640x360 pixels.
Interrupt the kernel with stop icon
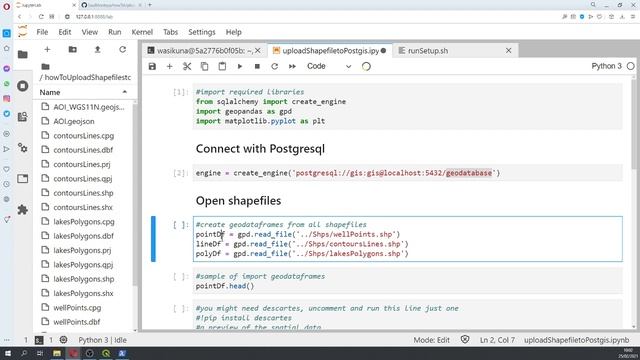[257, 66]
